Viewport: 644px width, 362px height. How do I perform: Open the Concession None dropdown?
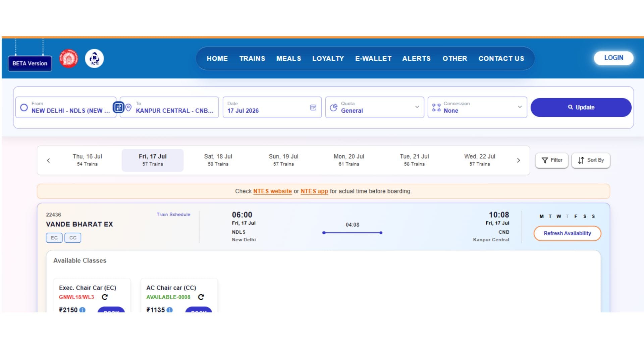[x=477, y=107]
